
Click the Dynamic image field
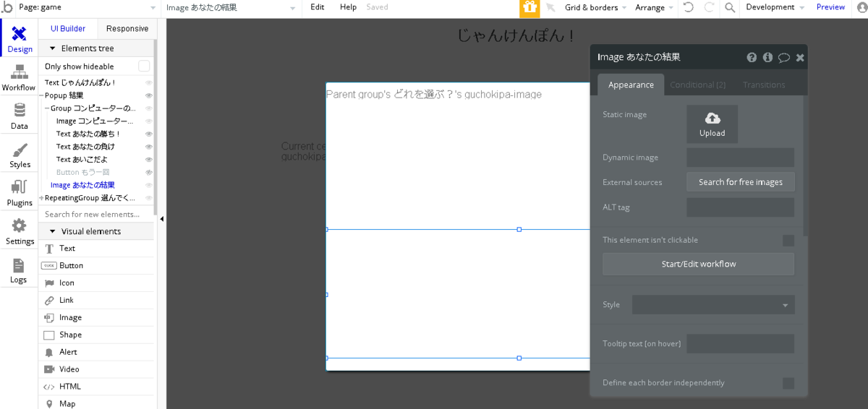click(x=740, y=158)
